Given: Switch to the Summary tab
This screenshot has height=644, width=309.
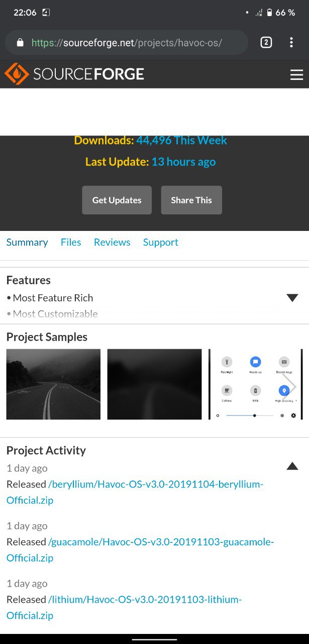Looking at the screenshot, I should [x=27, y=243].
